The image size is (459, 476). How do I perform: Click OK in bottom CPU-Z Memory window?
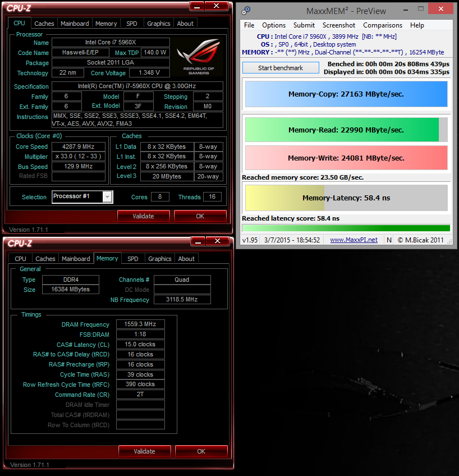(x=201, y=451)
